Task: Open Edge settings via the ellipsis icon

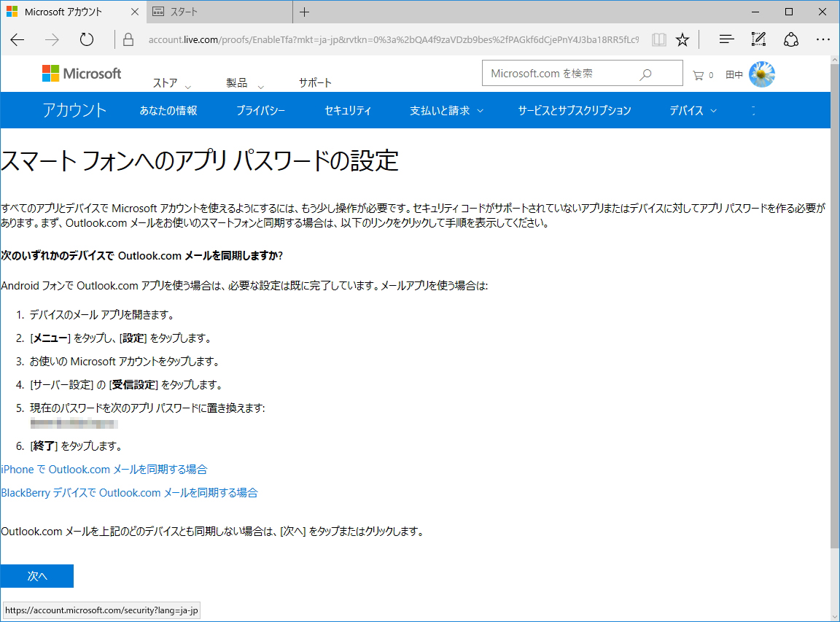Action: pyautogui.click(x=823, y=40)
